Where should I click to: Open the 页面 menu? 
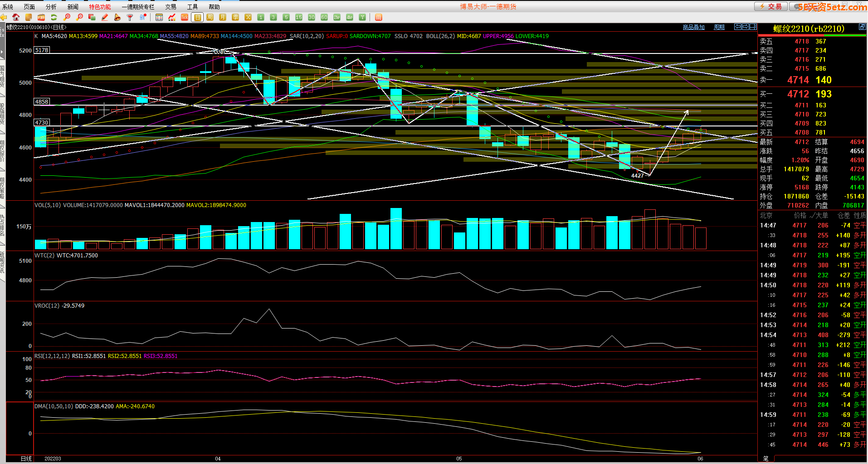[29, 7]
